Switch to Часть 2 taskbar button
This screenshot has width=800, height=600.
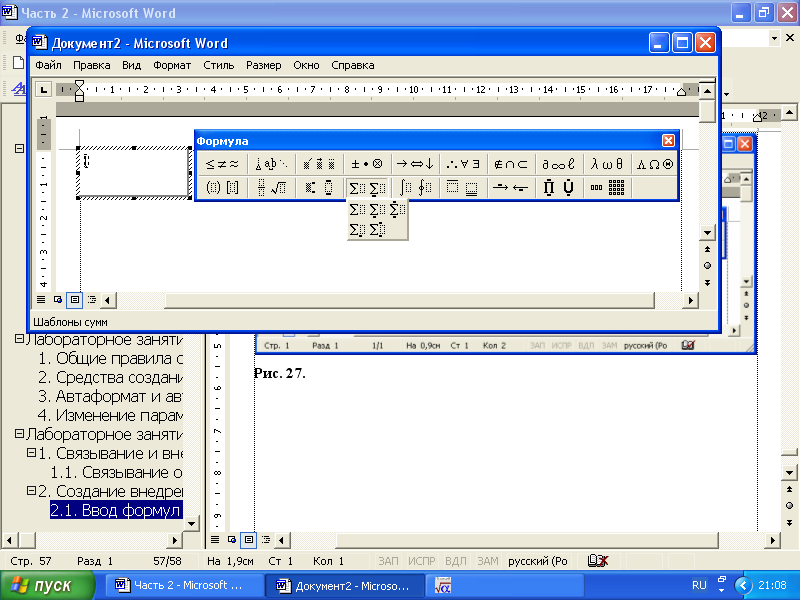(185, 586)
